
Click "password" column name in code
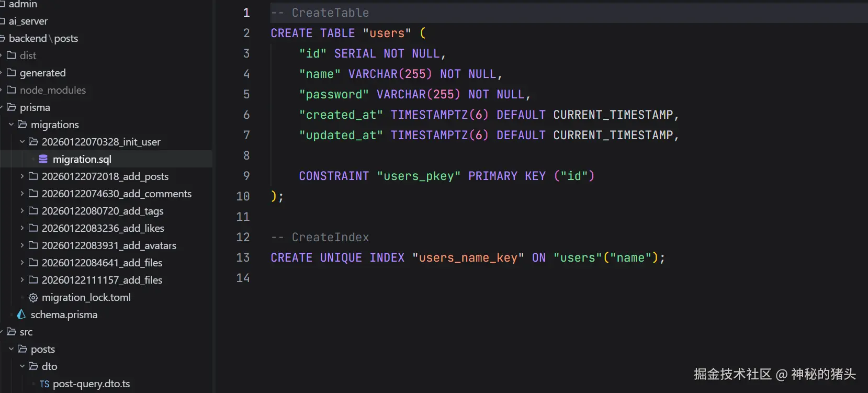334,94
